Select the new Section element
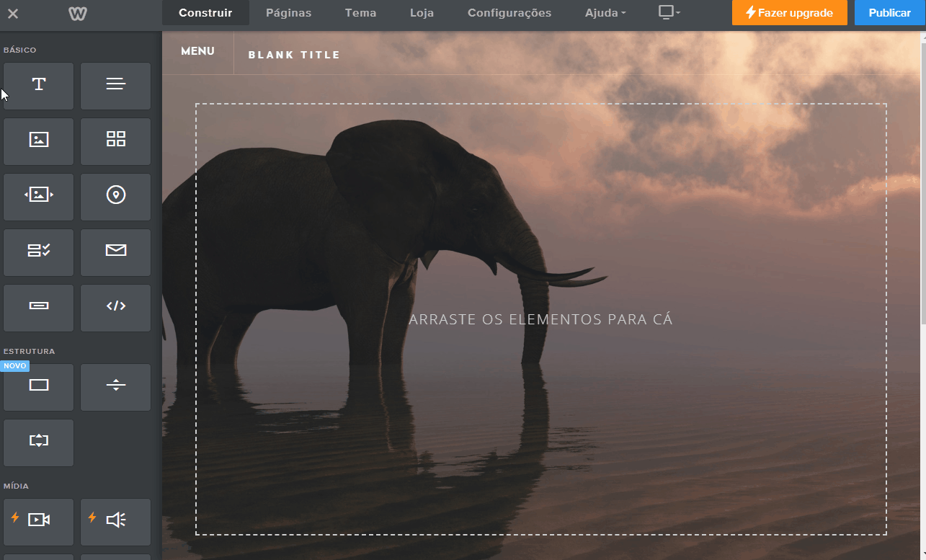 [x=39, y=387]
